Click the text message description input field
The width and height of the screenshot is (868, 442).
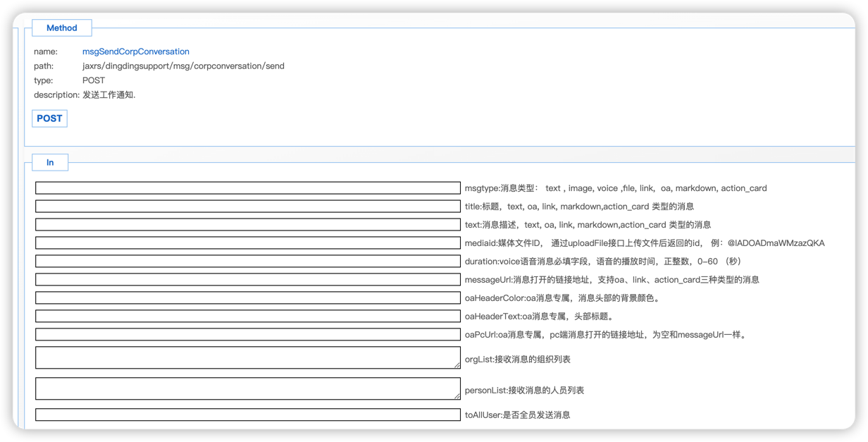pyautogui.click(x=247, y=225)
